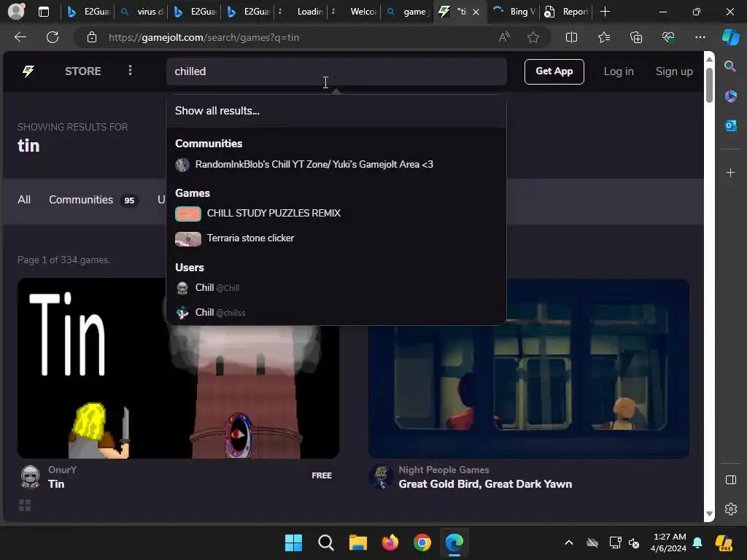
Task: Switch to the 'game' browser tab
Action: [x=408, y=12]
